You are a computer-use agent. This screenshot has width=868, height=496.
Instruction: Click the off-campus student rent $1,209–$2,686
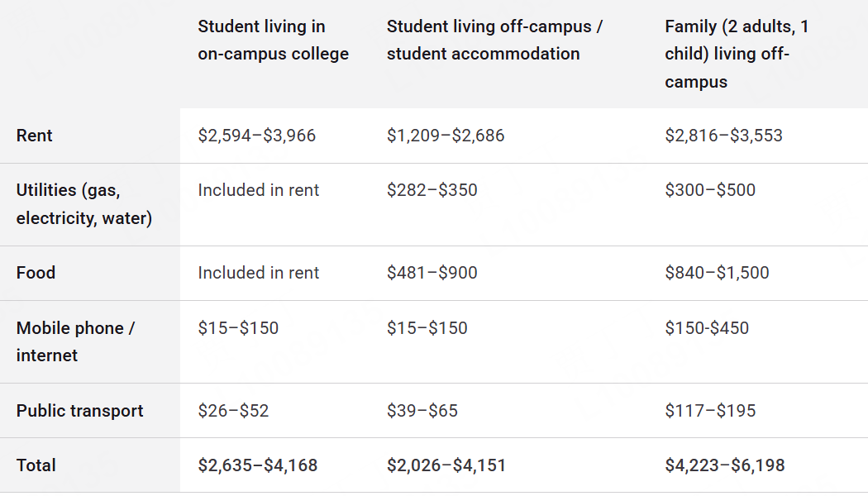coord(446,136)
